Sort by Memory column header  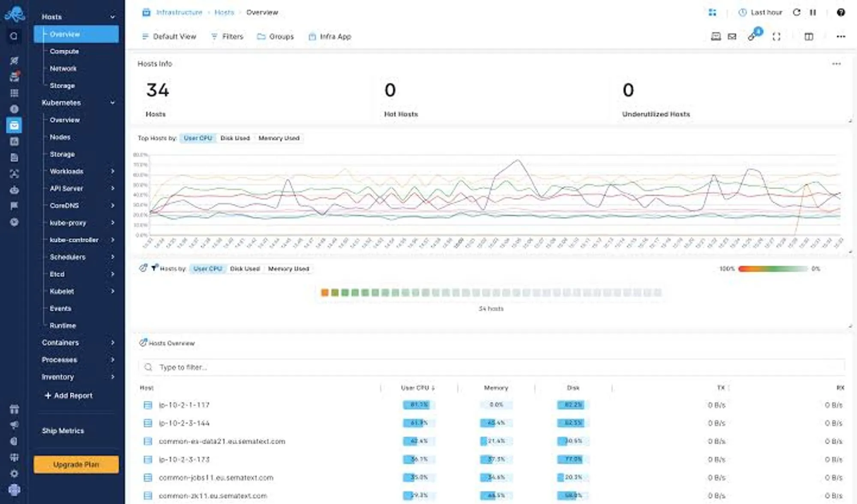coord(496,388)
